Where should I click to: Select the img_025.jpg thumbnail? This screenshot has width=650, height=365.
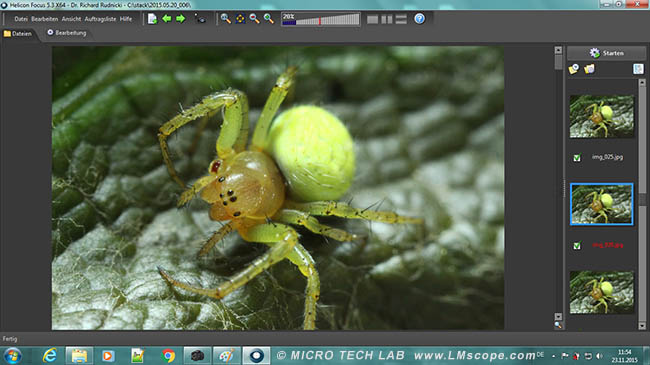coord(601,117)
